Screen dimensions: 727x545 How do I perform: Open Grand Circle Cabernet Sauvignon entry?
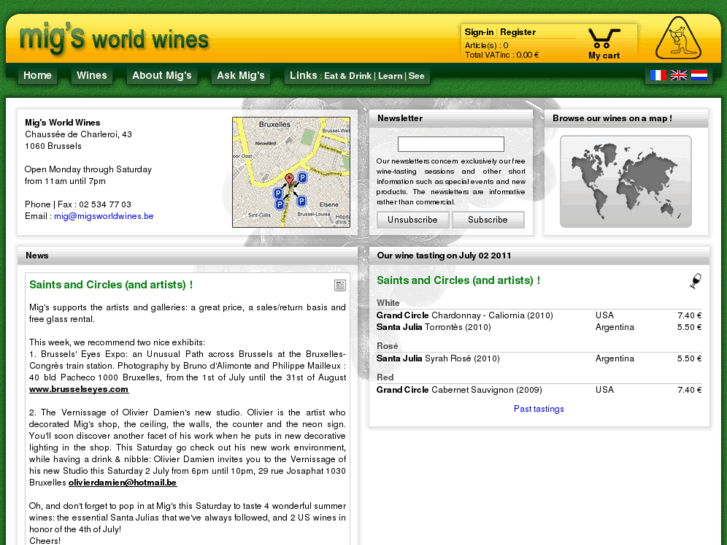[459, 390]
